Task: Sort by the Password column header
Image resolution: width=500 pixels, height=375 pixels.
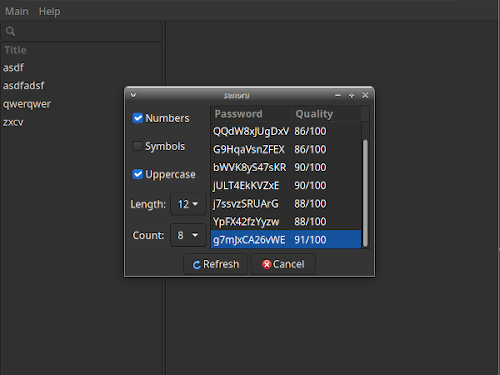Action: click(251, 114)
